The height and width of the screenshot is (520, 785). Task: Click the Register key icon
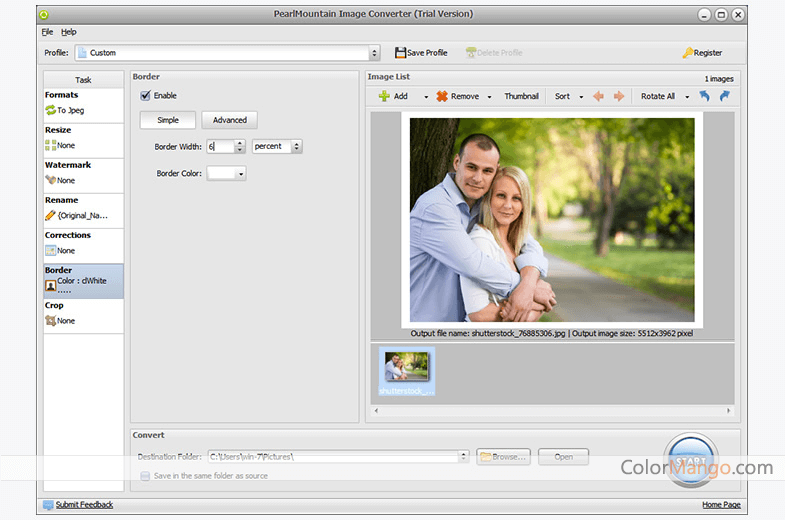click(x=687, y=53)
